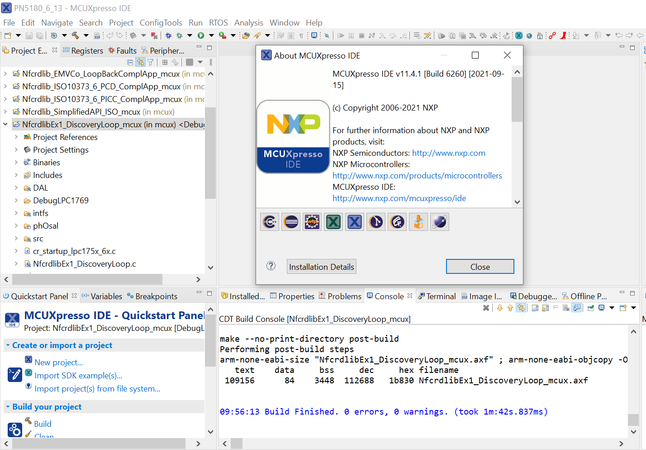Click the pencil create project icon in Quickstart
The width and height of the screenshot is (646, 450).
(x=15, y=375)
